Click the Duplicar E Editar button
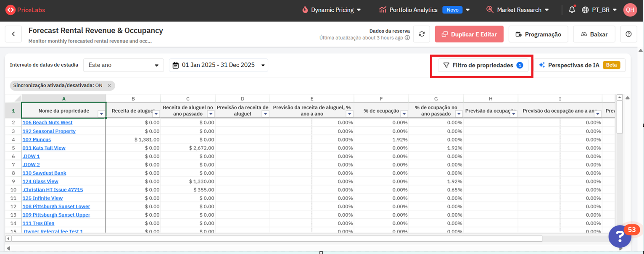The image size is (644, 254). click(469, 34)
